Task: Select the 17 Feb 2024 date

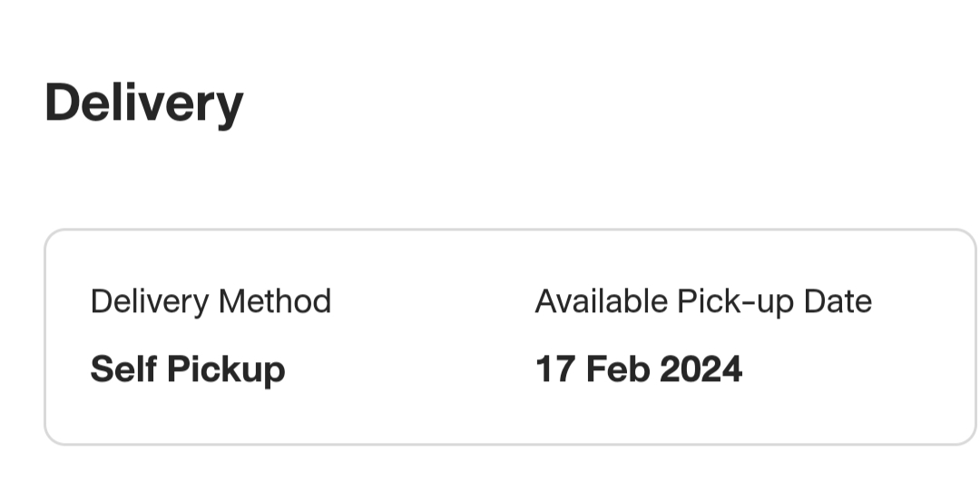Action: click(x=639, y=369)
